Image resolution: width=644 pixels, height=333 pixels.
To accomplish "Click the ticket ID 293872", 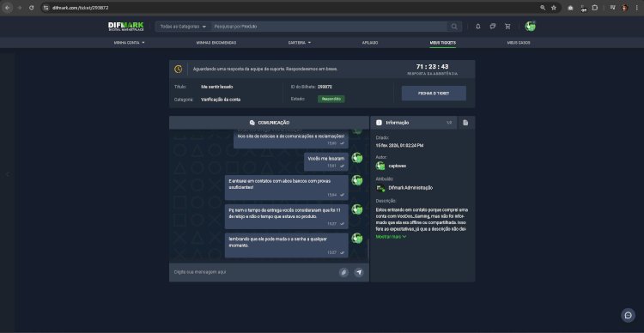I will coord(325,87).
